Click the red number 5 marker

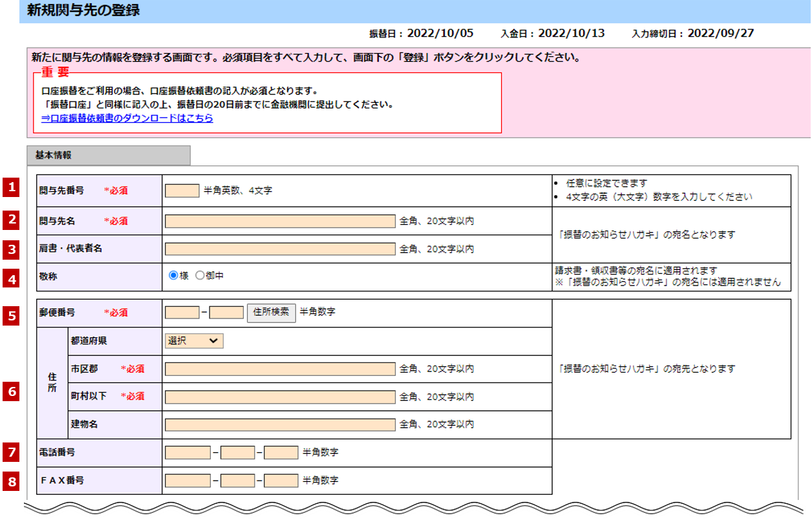pyautogui.click(x=11, y=315)
